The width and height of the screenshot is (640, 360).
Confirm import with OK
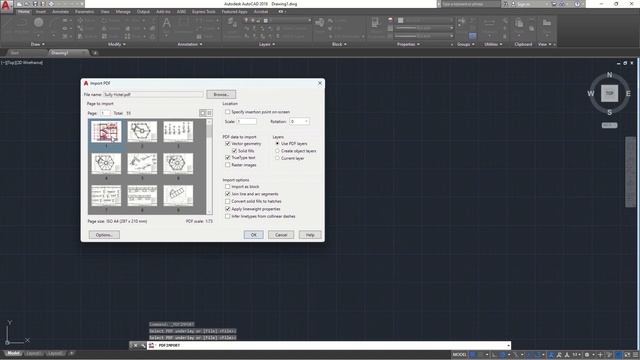[x=253, y=235]
